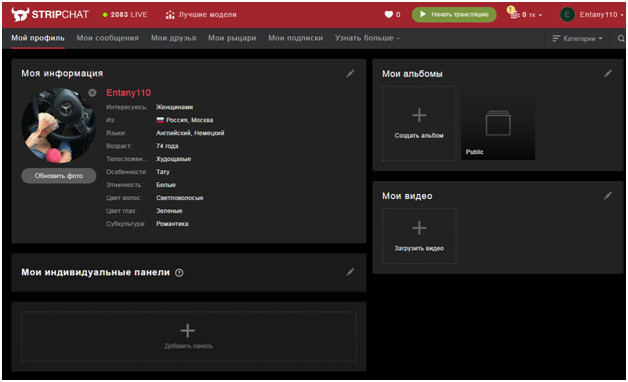This screenshot has width=628, height=382.
Task: Open the search magnifier icon
Action: pos(621,38)
